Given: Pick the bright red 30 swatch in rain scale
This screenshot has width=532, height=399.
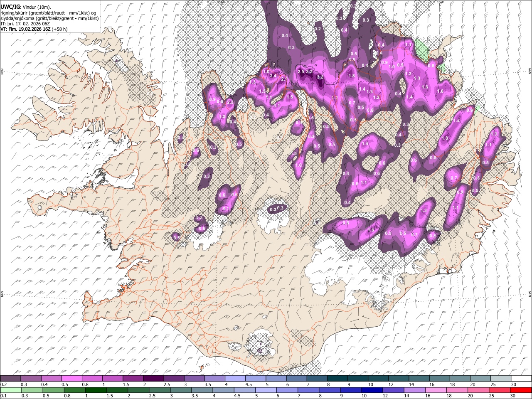Looking at the screenshot, I should pyautogui.click(x=521, y=390).
